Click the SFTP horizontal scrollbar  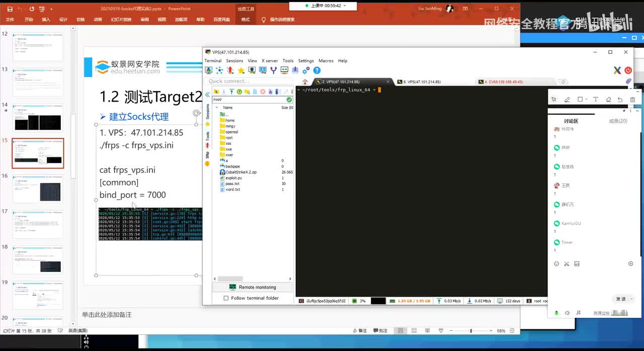(x=230, y=279)
